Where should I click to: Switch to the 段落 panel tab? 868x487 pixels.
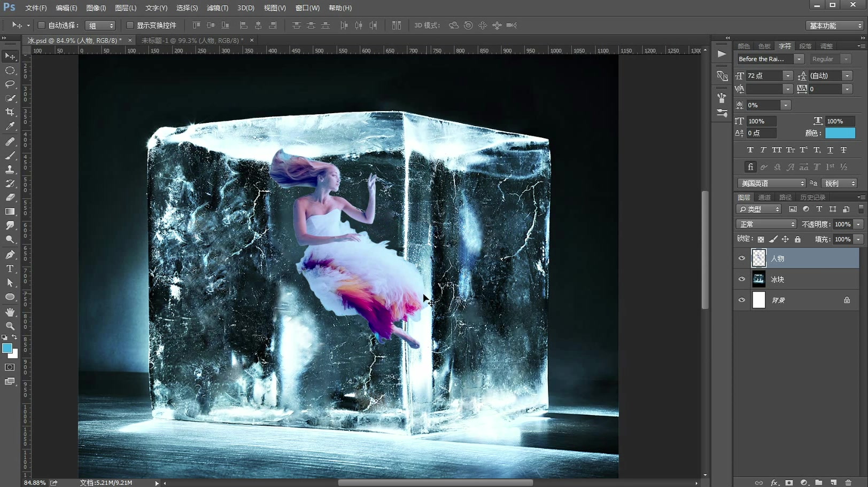click(x=805, y=46)
